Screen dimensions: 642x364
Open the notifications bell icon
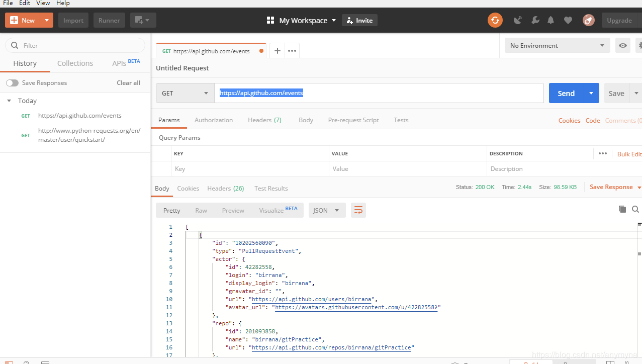pos(551,20)
